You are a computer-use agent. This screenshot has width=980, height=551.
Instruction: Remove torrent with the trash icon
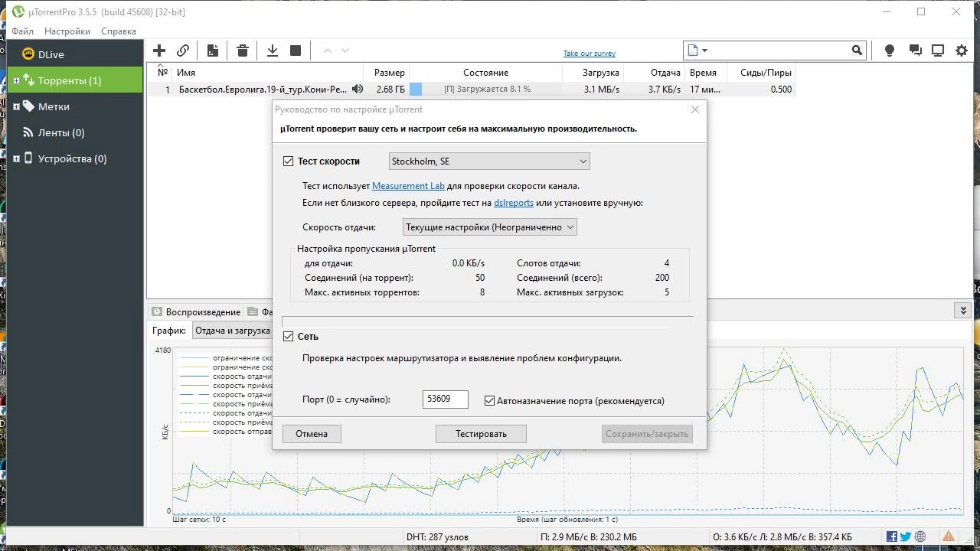tap(243, 51)
